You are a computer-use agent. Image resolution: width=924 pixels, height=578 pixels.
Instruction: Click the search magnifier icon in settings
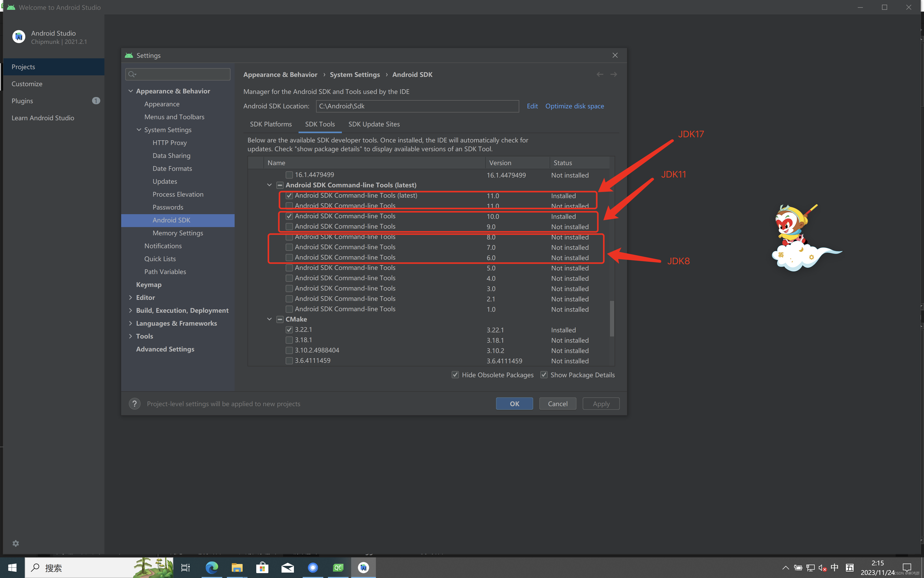click(x=132, y=74)
